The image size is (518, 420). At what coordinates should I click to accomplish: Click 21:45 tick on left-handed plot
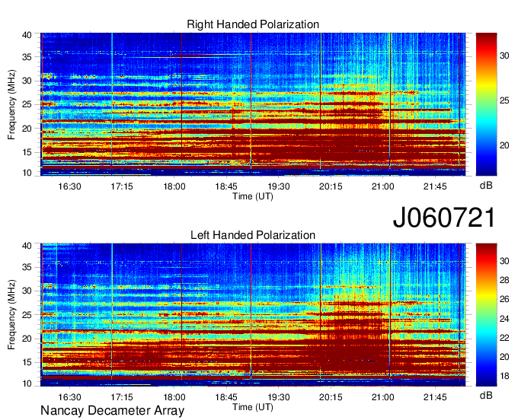[435, 397]
